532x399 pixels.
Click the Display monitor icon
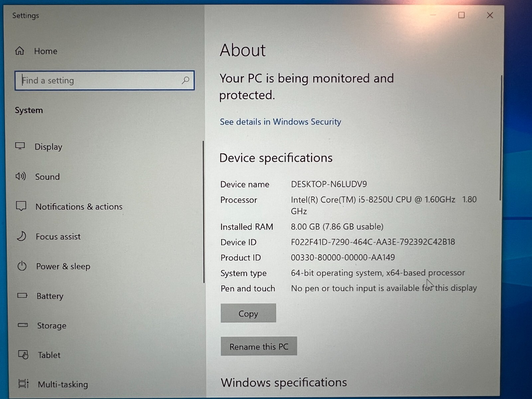tap(20, 146)
